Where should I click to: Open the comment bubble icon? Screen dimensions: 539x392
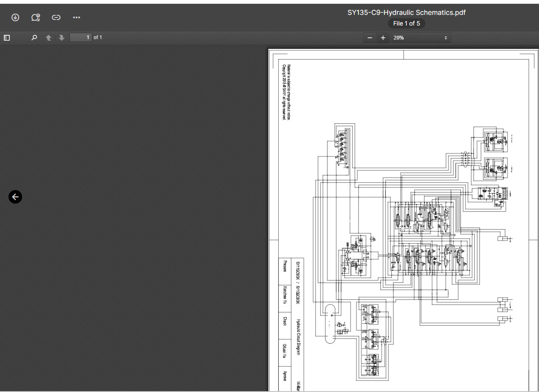pyautogui.click(x=36, y=17)
